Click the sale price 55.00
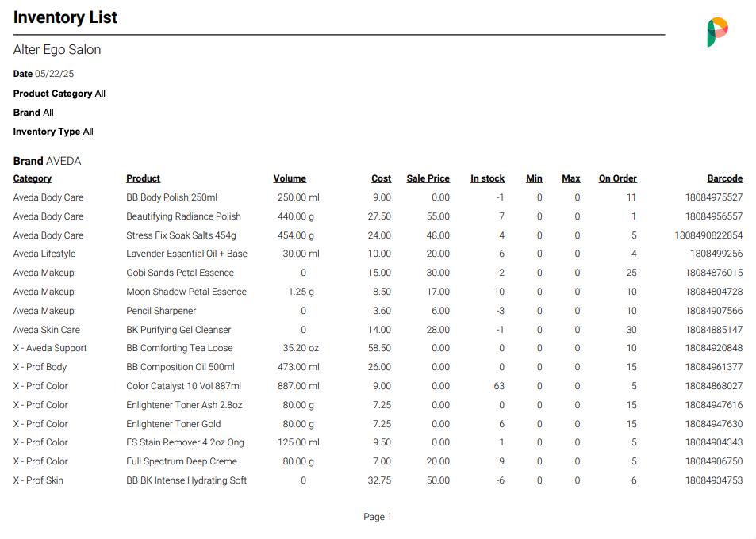The width and height of the screenshot is (756, 539). pyautogui.click(x=438, y=216)
